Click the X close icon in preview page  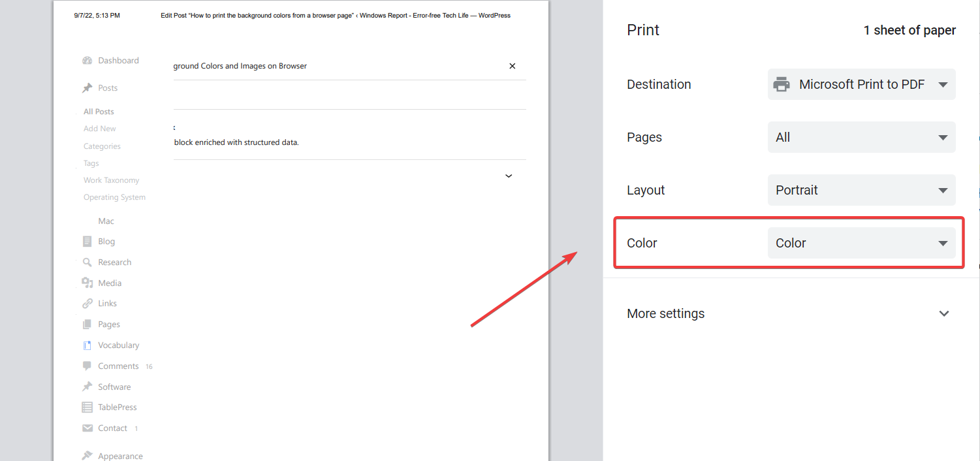coord(513,66)
